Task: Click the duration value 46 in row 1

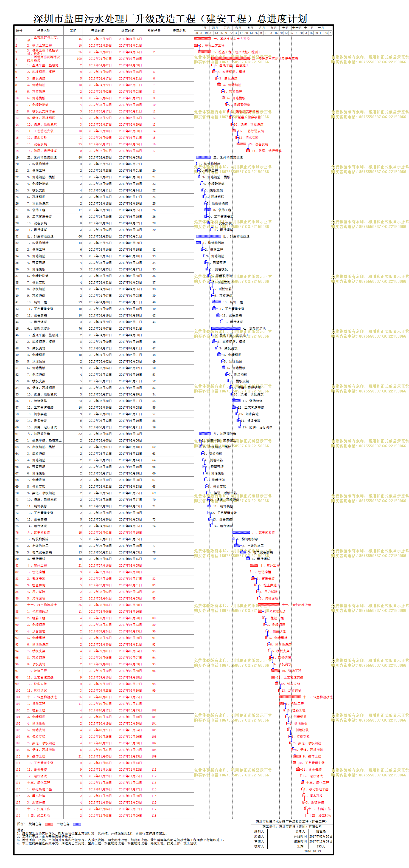Action: pos(80,39)
